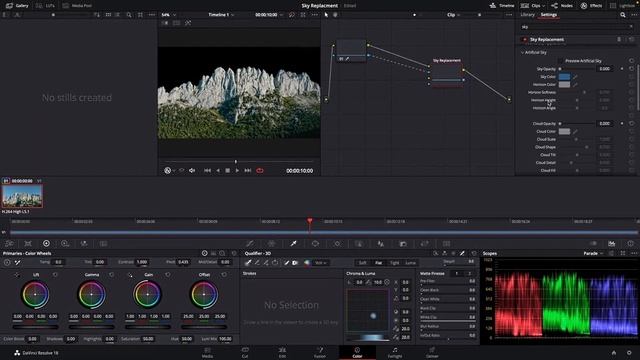Click the stop button in the viewer
Viewport: 640px width, 360px height.
228,171
